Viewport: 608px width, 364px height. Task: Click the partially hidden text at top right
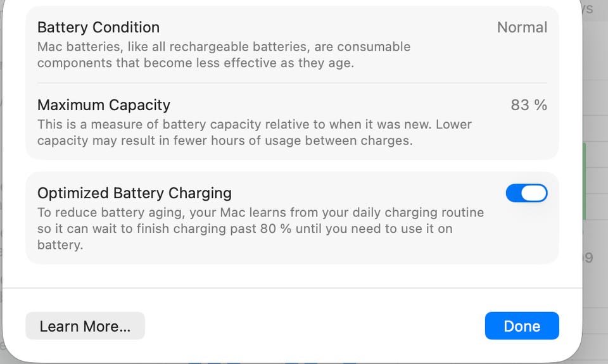click(587, 9)
